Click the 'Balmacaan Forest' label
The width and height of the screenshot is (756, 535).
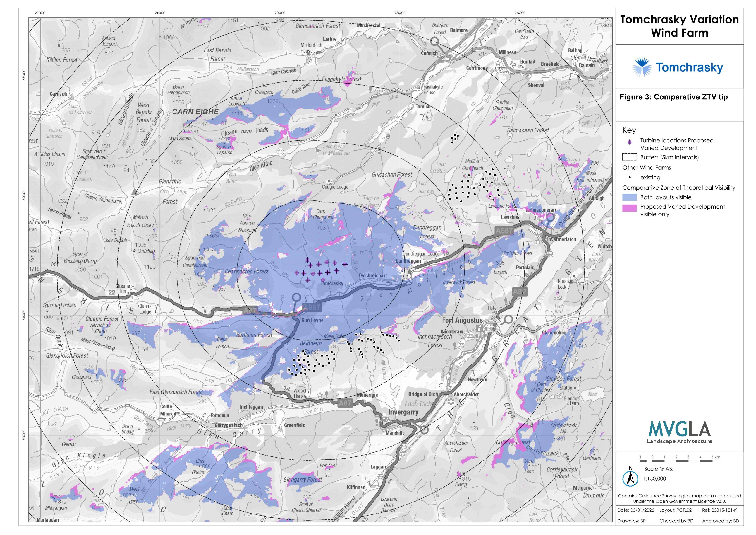coord(528,131)
